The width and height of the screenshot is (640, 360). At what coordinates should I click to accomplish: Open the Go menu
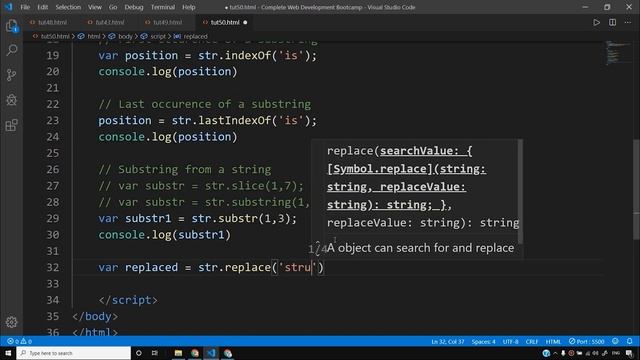pyautogui.click(x=113, y=7)
